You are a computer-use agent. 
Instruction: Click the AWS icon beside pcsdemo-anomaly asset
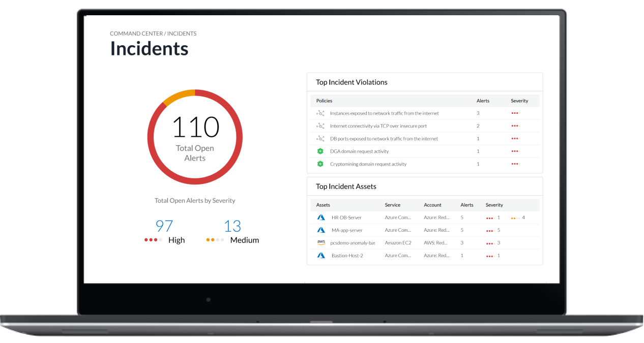(321, 243)
